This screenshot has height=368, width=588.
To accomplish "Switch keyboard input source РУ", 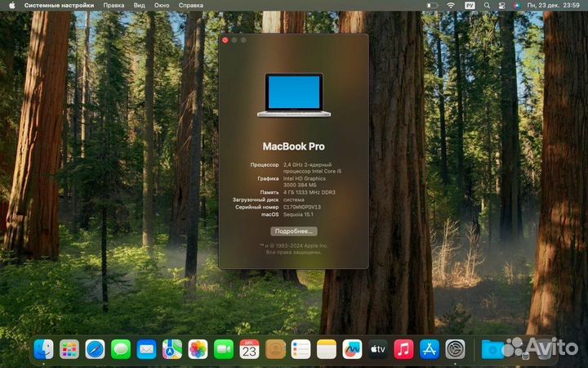I will [x=470, y=5].
